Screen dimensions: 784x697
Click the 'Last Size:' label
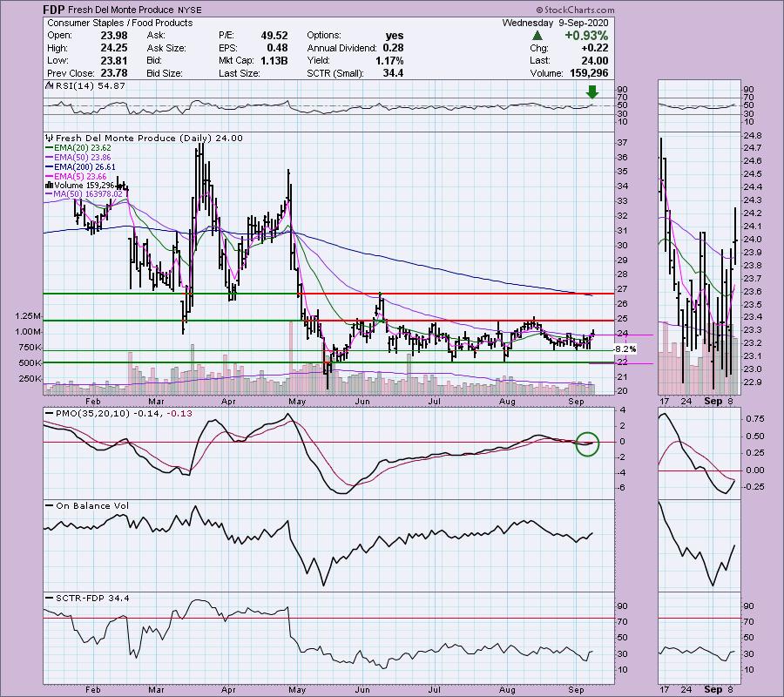[239, 73]
